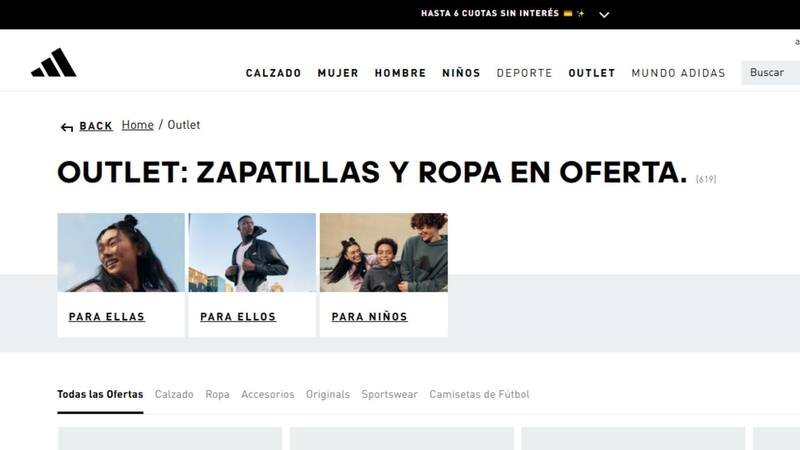Click the Para Ellas link
Image resolution: width=800 pixels, height=450 pixels.
tap(106, 317)
